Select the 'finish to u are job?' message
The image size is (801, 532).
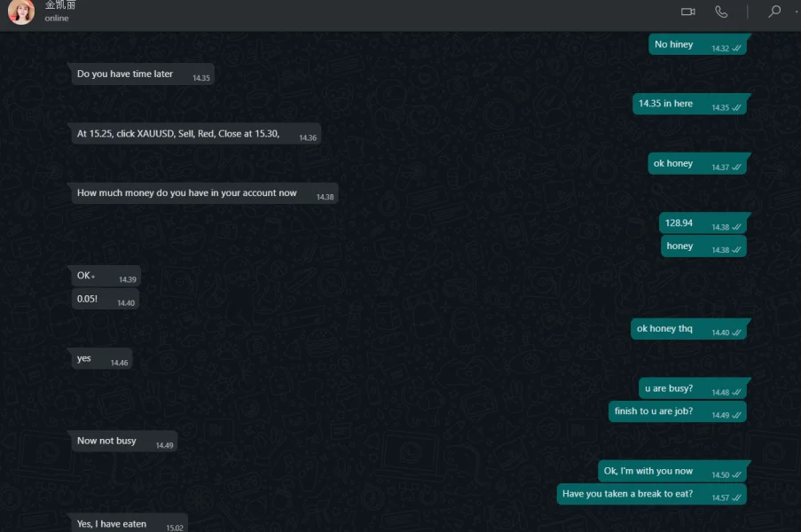pyautogui.click(x=678, y=411)
